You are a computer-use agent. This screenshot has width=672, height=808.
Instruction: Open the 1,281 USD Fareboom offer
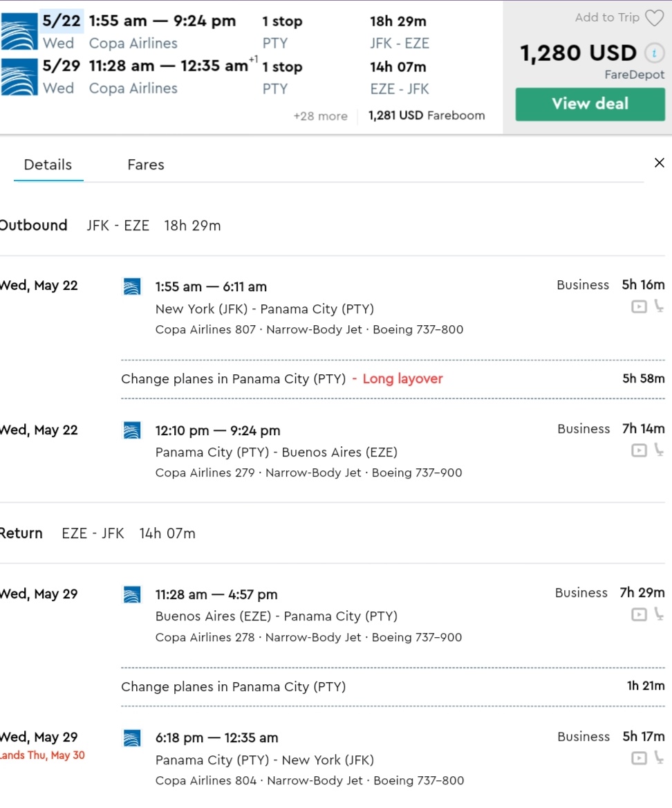pyautogui.click(x=427, y=116)
